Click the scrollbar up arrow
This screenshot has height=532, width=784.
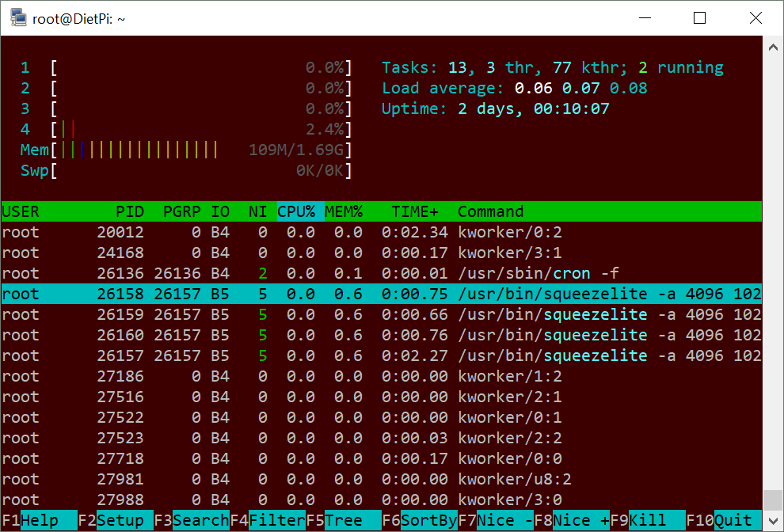[x=773, y=47]
